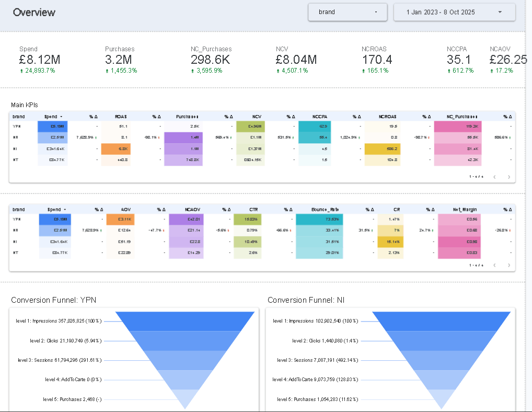Click the NCAOV scorecard £26.25
This screenshot has width=532, height=412.
[508, 60]
